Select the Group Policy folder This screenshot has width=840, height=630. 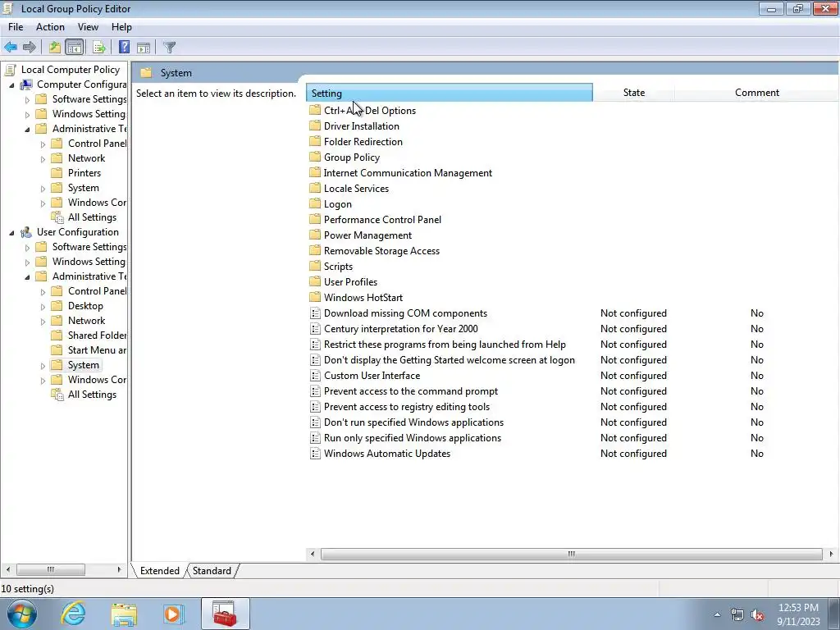coord(351,157)
